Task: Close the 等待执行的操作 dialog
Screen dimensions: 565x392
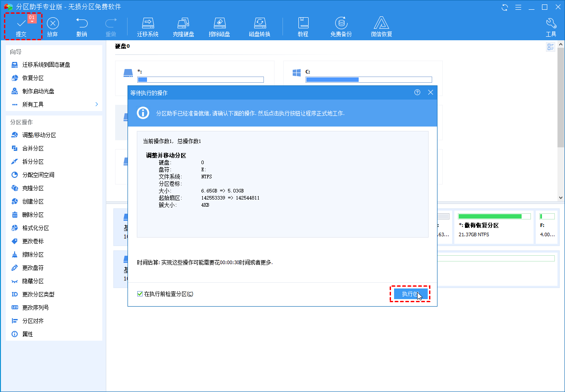Action: click(430, 92)
